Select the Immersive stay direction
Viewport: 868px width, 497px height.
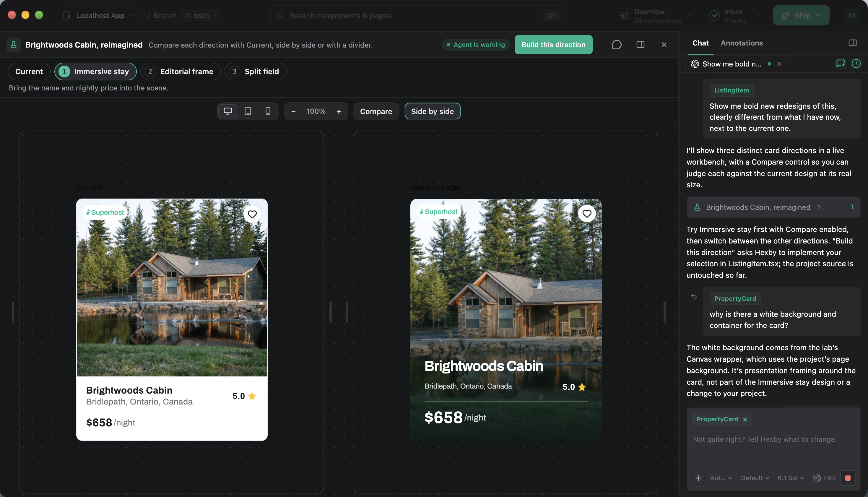click(x=95, y=71)
